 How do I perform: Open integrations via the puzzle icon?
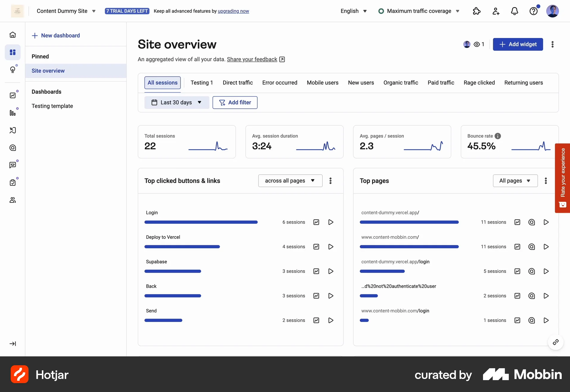coord(476,11)
